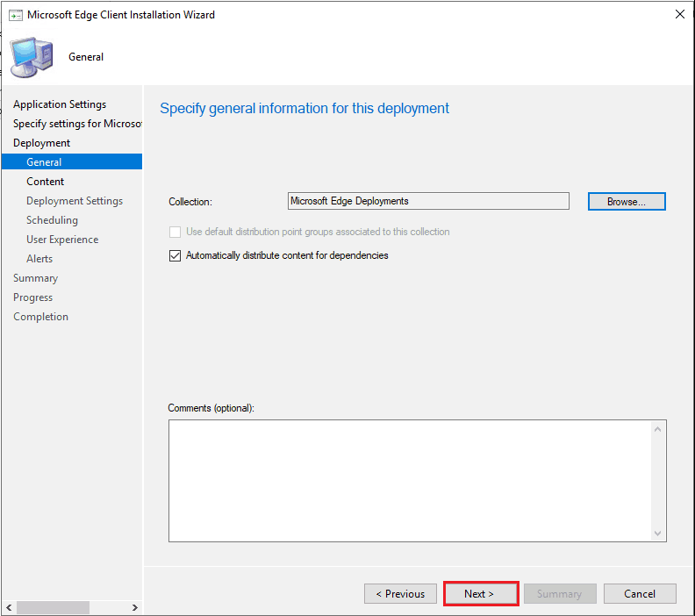This screenshot has width=695, height=616.
Task: Click the General header title text
Action: 86,57
